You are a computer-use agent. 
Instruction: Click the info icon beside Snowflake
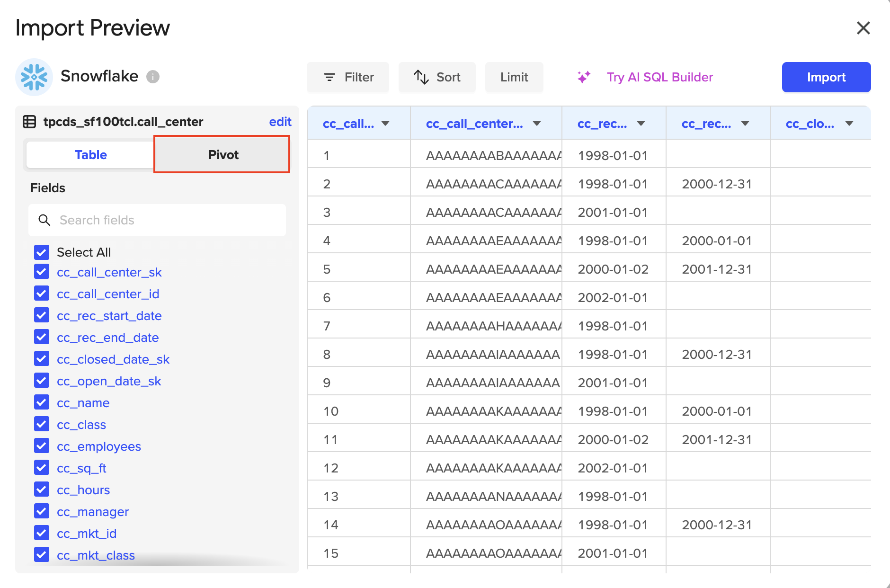tap(152, 77)
